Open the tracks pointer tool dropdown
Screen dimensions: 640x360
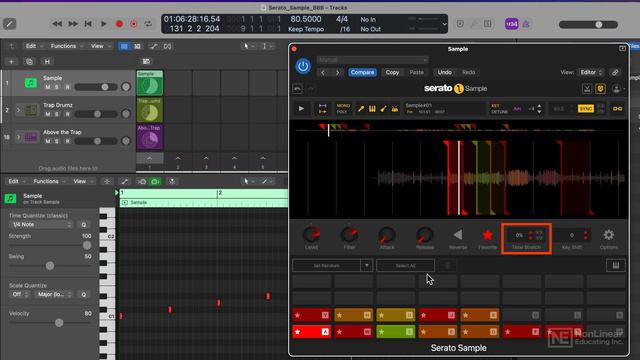[x=248, y=46]
